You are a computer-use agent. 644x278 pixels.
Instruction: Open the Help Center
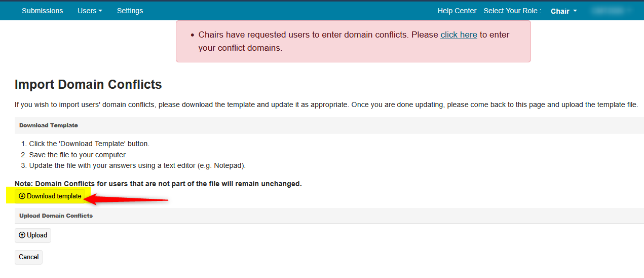pyautogui.click(x=457, y=11)
